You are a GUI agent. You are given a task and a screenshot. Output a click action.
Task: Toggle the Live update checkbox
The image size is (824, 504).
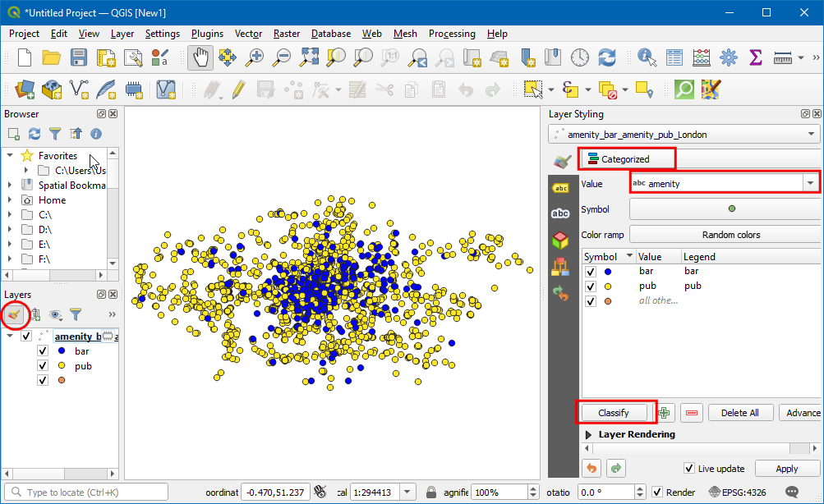tap(689, 469)
